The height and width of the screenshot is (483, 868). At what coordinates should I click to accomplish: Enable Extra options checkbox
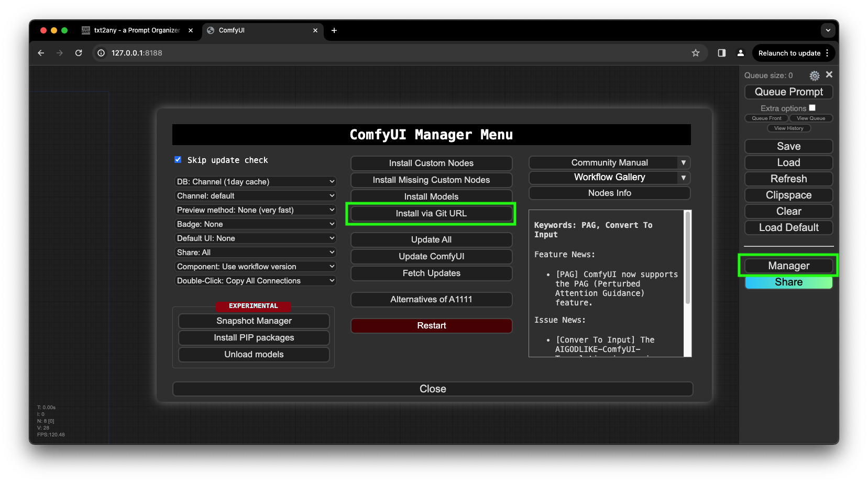[x=812, y=108]
